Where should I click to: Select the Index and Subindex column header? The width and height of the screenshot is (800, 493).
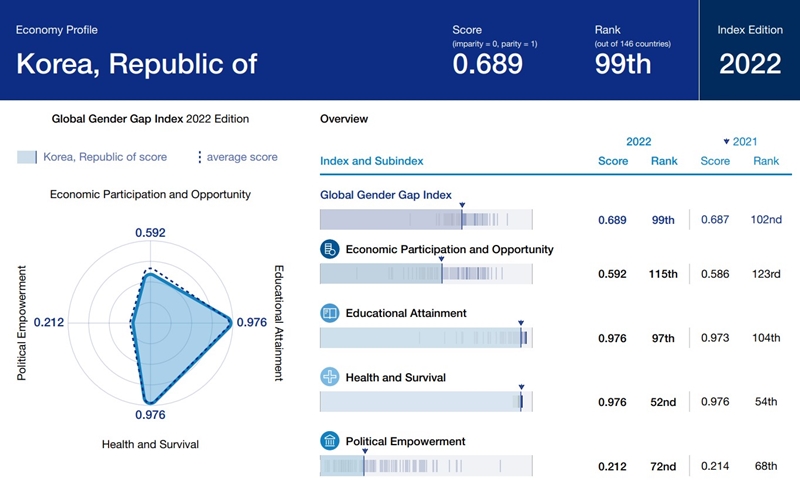click(x=371, y=161)
